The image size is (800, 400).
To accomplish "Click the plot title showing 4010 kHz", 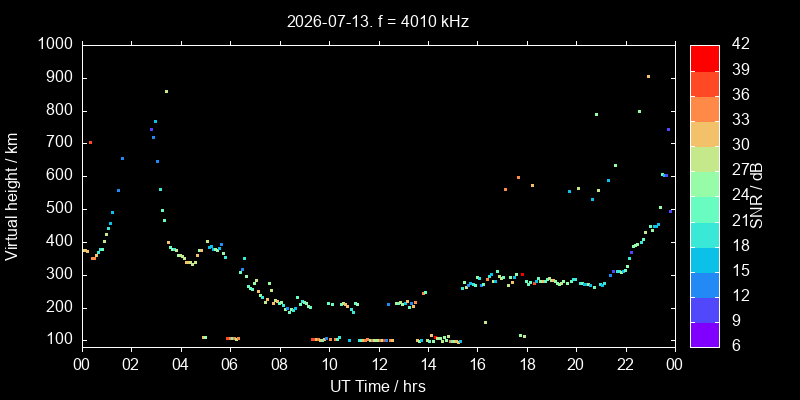I will [378, 21].
